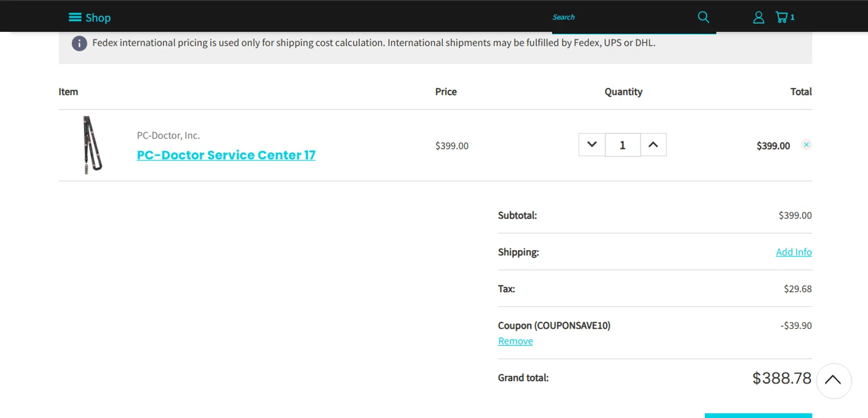Image resolution: width=868 pixels, height=418 pixels.
Task: Click the Shipping: label
Action: click(518, 252)
